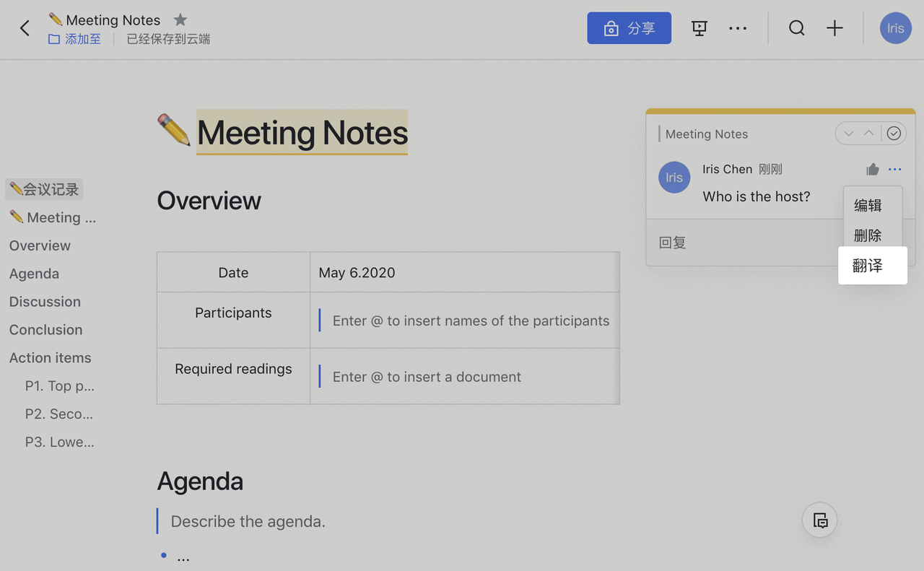Open presentation mode icon

(699, 28)
